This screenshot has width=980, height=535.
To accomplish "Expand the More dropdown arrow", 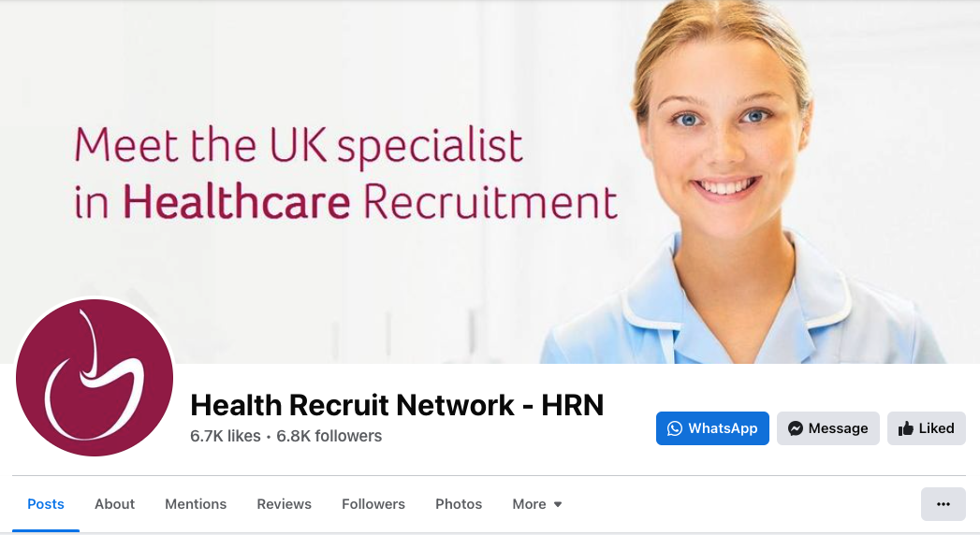I will coord(558,504).
